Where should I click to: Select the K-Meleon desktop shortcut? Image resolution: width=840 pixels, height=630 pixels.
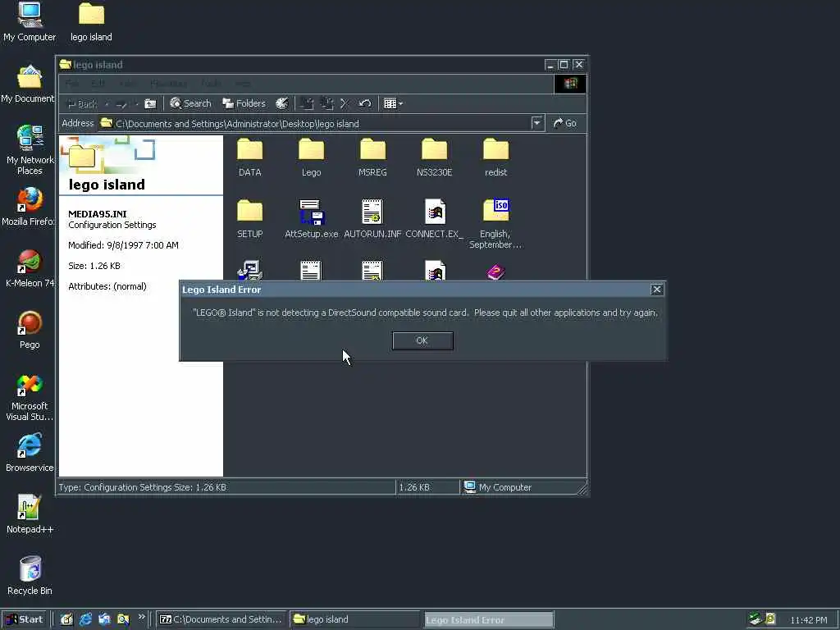click(x=30, y=268)
